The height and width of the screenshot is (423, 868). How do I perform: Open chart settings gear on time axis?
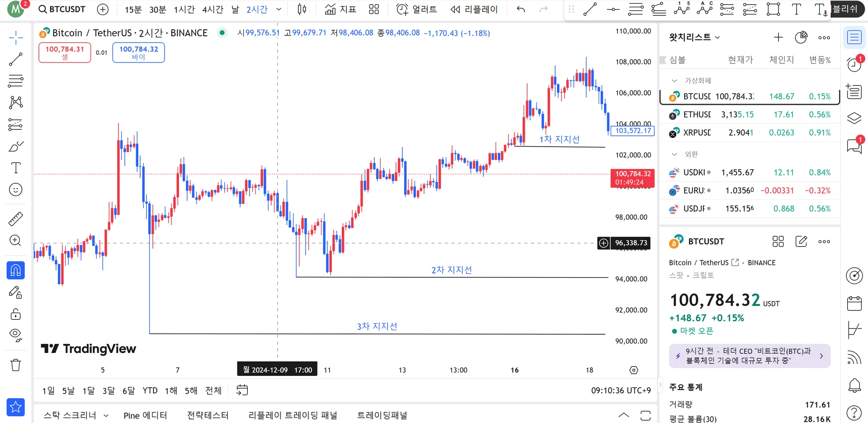coord(634,370)
